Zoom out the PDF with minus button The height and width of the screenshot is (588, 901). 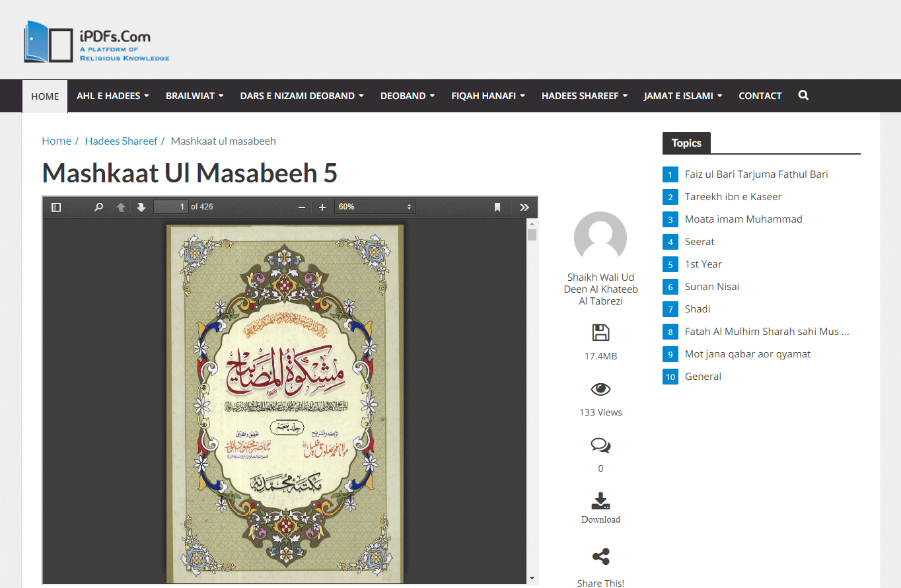click(302, 207)
